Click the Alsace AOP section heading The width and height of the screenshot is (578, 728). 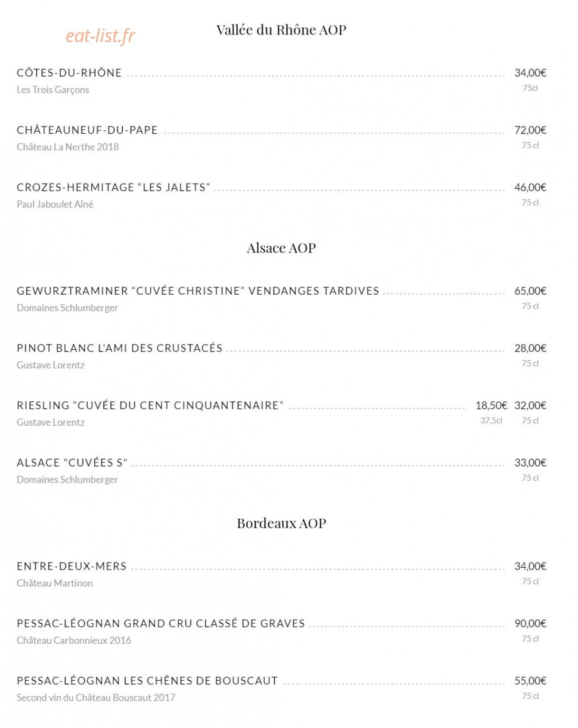pos(281,248)
